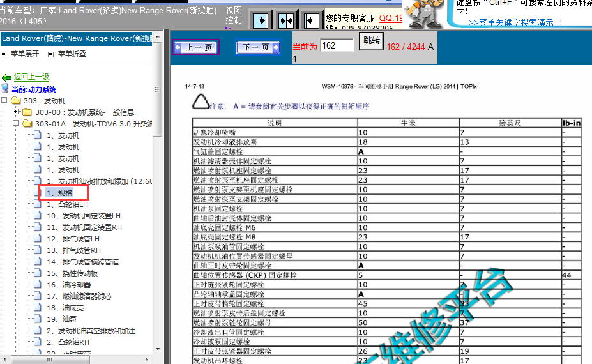Select the 1、凸轮轴LH tree item
The height and width of the screenshot is (364, 592).
pyautogui.click(x=67, y=204)
